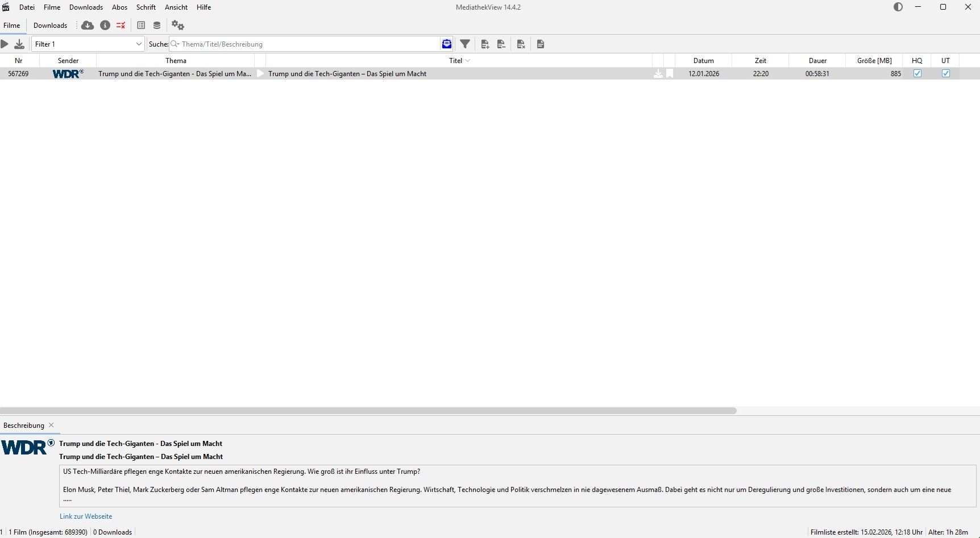
Task: Click the horizontal scrollbar below the film table
Action: click(x=368, y=410)
